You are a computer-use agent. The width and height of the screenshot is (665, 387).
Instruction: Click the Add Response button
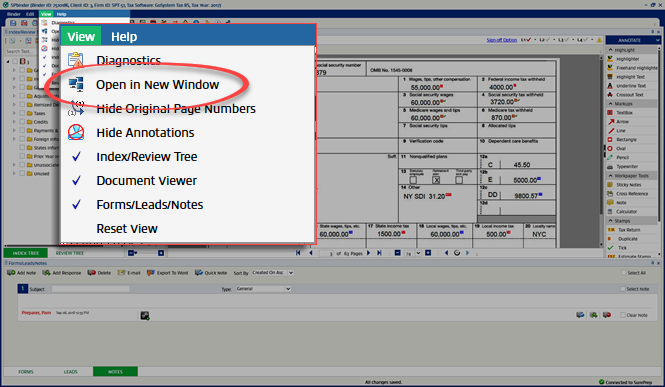[62, 273]
